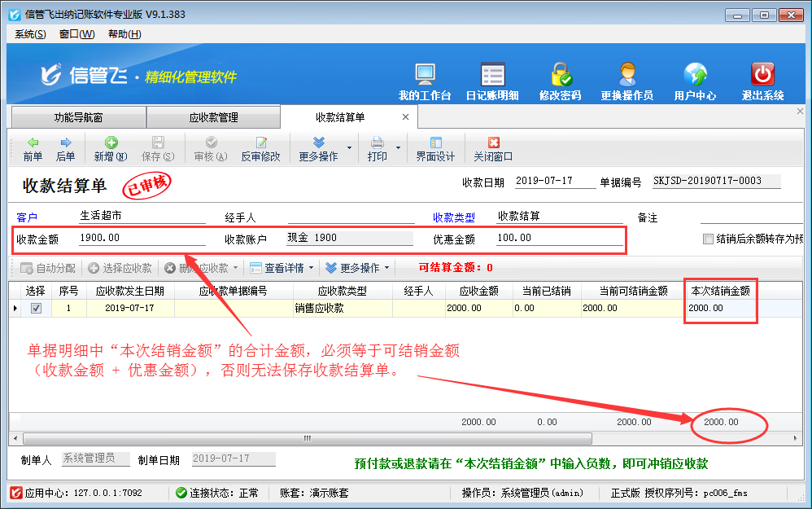Image resolution: width=812 pixels, height=509 pixels.
Task: Click the 收款金额 input field
Action: 142,239
